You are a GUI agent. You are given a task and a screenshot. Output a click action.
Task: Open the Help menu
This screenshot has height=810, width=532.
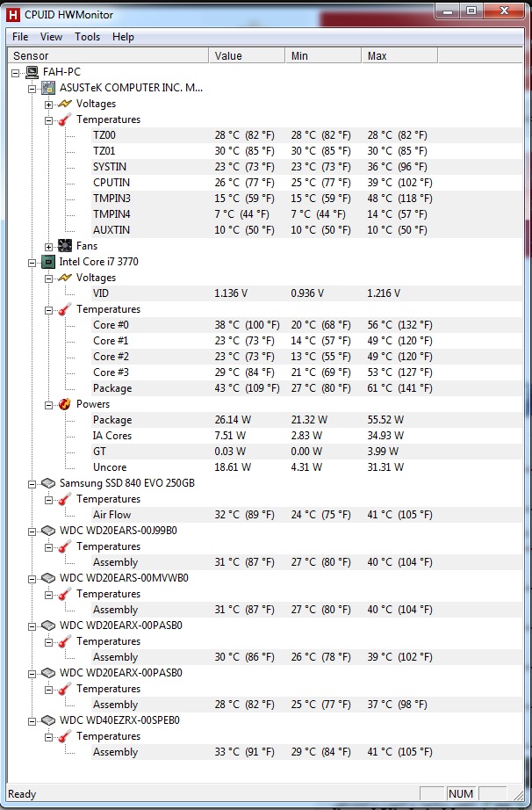123,37
